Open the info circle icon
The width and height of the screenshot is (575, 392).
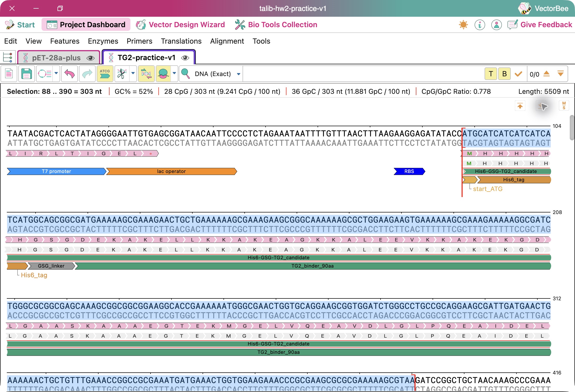tap(480, 25)
